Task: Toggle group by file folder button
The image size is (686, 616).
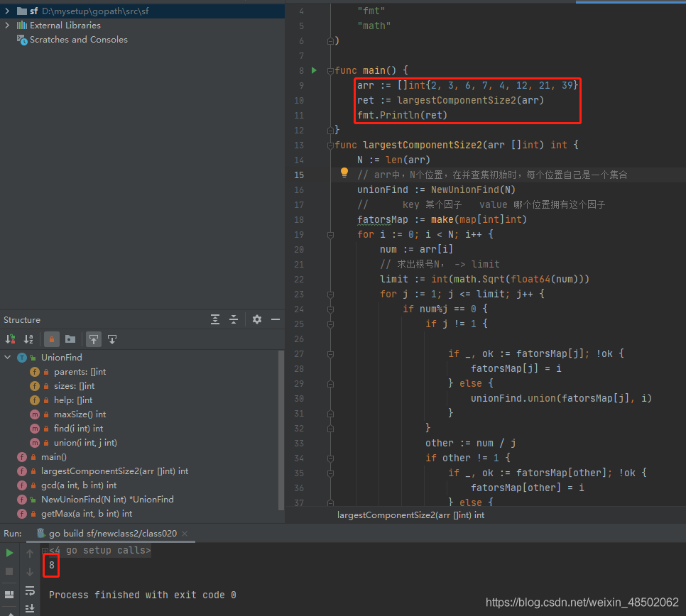Action: 70,339
